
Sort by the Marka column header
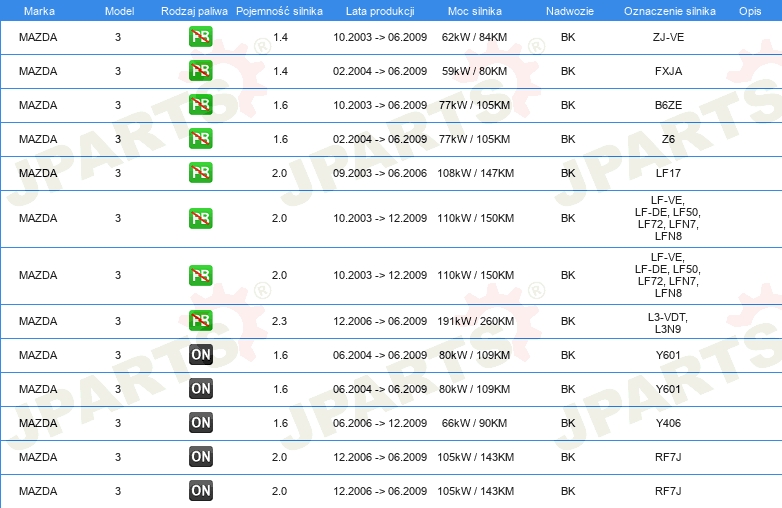coord(39,11)
